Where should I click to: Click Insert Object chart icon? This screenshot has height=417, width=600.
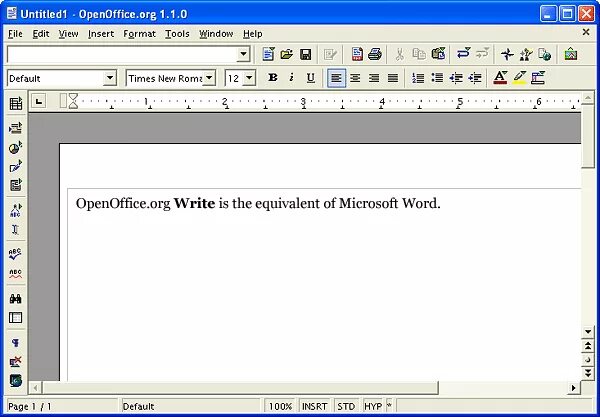coord(16,147)
